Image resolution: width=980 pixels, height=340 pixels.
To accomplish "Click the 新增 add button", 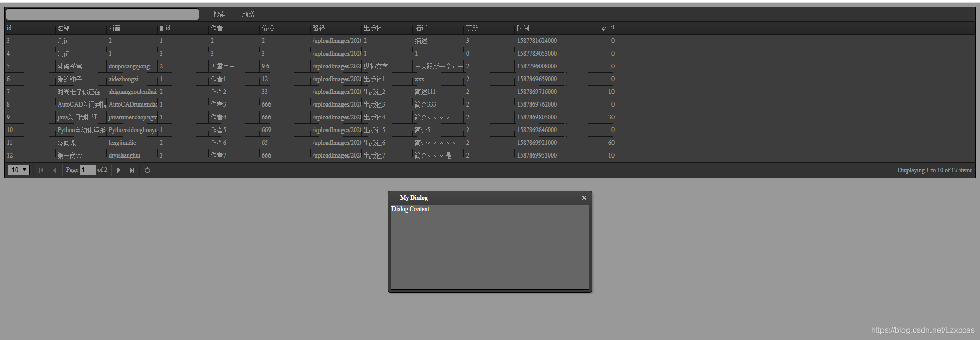I will point(248,14).
